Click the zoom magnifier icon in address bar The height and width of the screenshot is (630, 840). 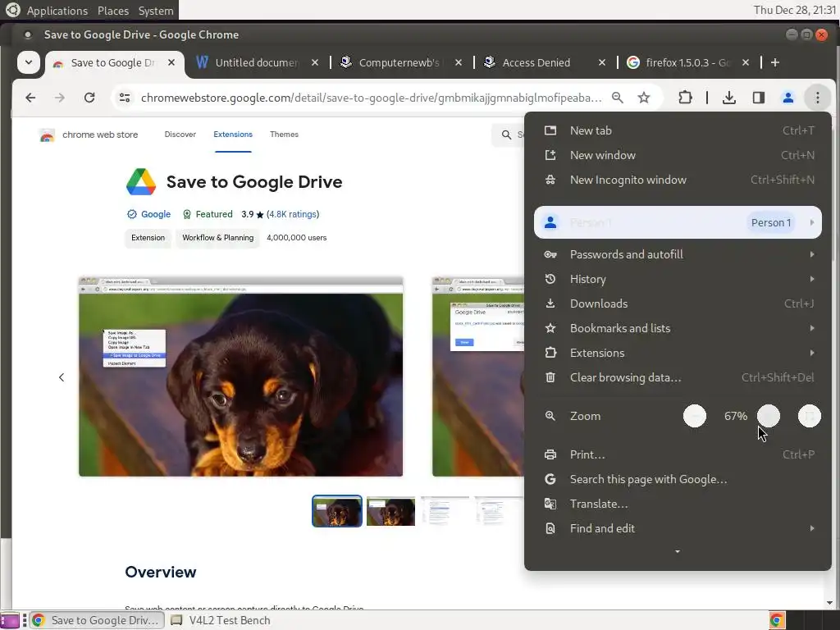tap(617, 98)
